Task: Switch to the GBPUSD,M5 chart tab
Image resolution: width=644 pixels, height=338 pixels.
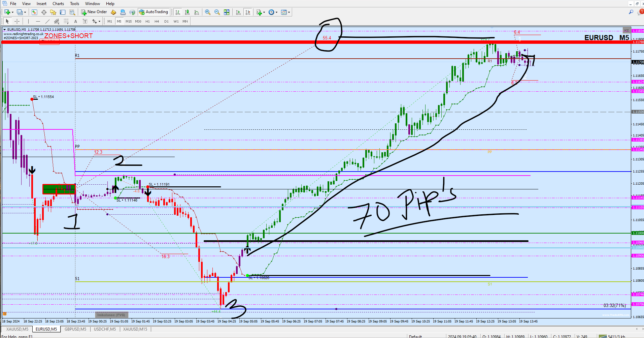Action: pos(75,329)
